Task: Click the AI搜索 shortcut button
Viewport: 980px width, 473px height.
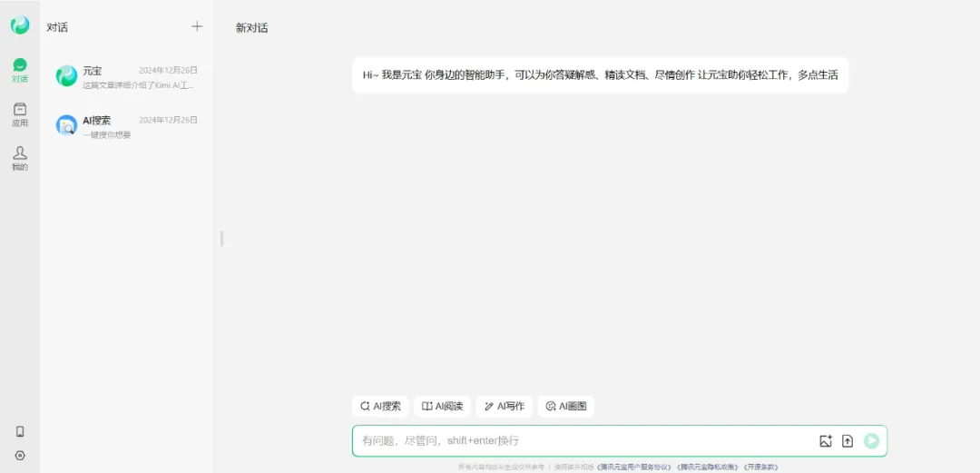Action: pyautogui.click(x=380, y=406)
